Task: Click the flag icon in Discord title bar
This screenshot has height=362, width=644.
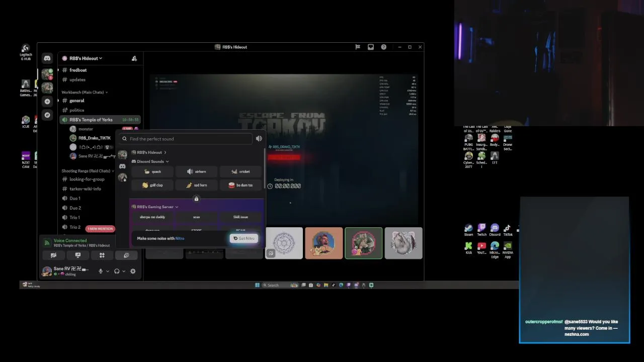Action: coord(358,47)
